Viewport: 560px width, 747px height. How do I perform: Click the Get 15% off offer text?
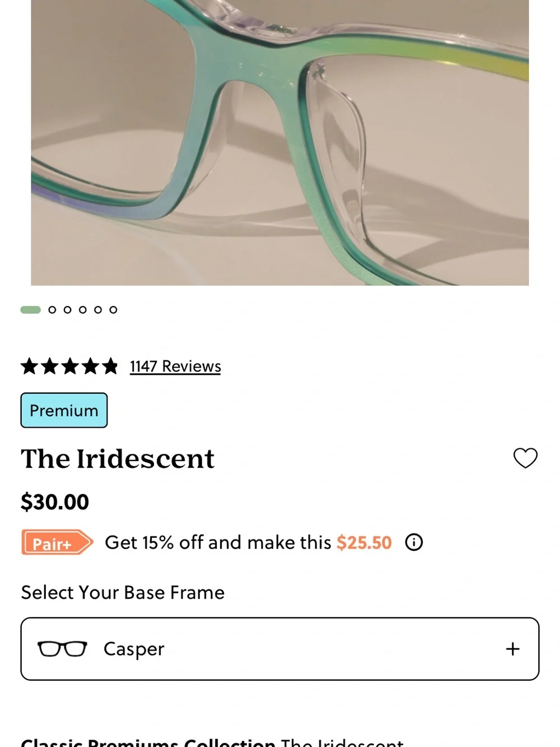218,542
